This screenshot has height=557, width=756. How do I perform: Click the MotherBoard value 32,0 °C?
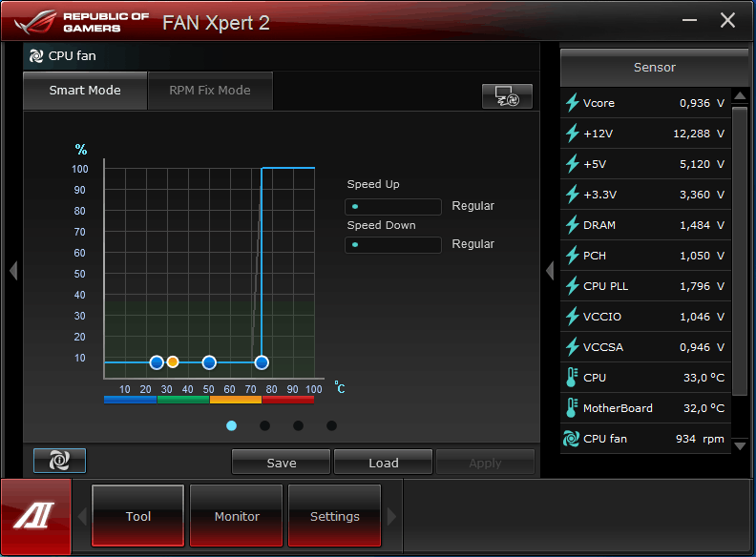(703, 408)
